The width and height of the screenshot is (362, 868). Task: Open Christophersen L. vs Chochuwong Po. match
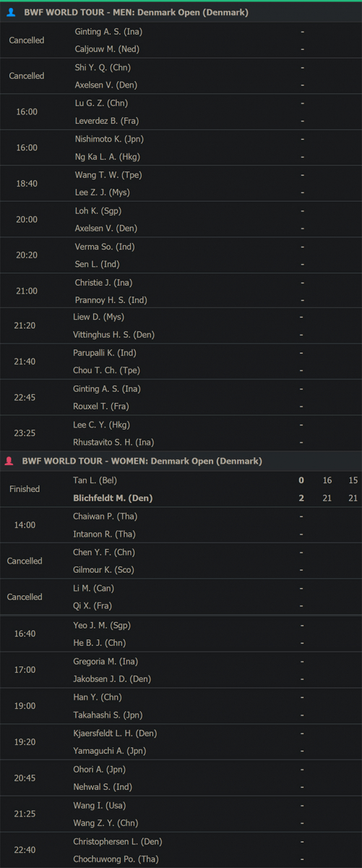(181, 850)
